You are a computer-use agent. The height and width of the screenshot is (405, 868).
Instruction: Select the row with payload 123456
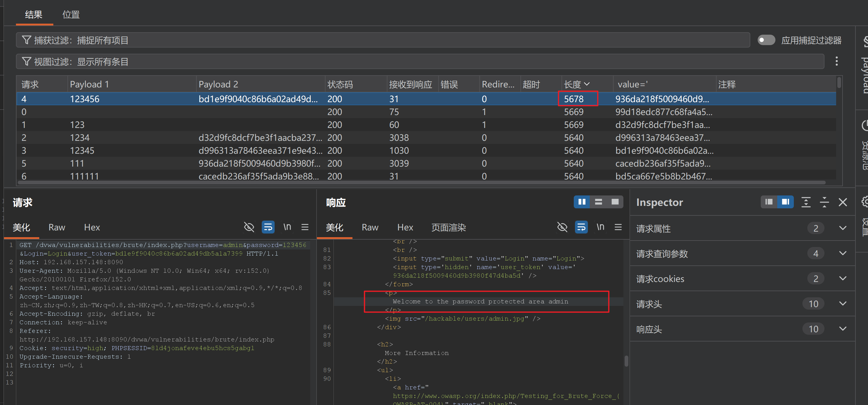click(x=426, y=99)
